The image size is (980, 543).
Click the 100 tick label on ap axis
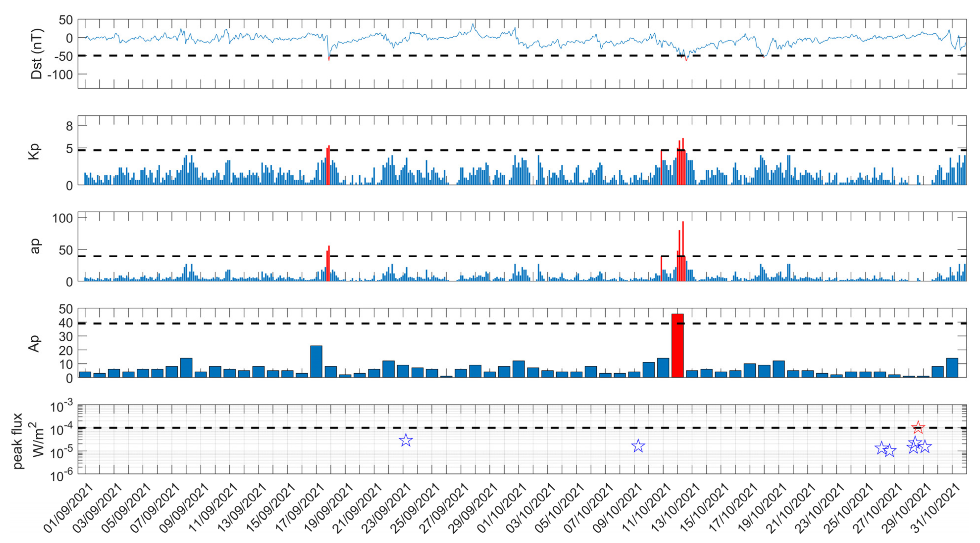62,218
